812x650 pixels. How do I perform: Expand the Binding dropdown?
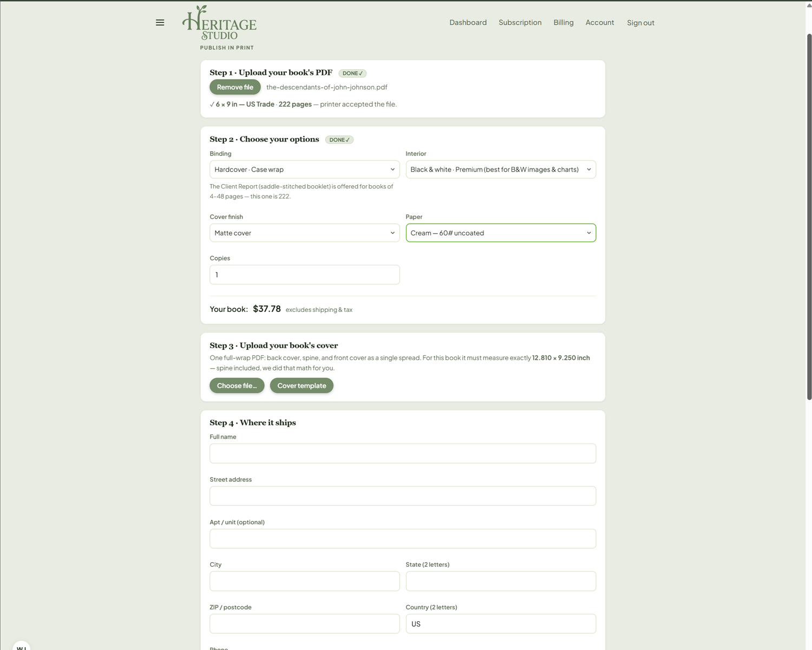click(305, 170)
